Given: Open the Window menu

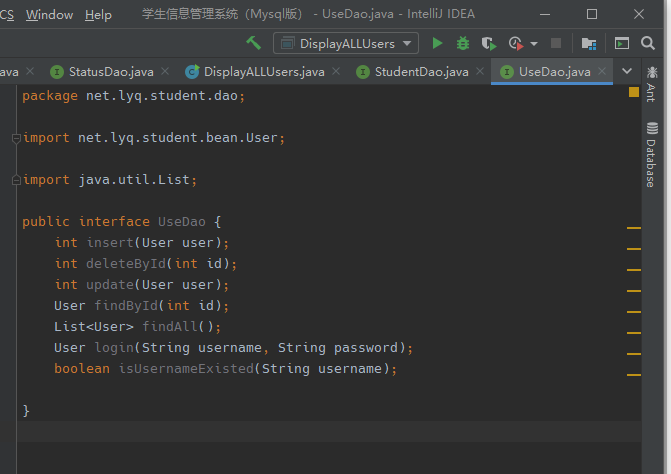Looking at the screenshot, I should (x=49, y=15).
